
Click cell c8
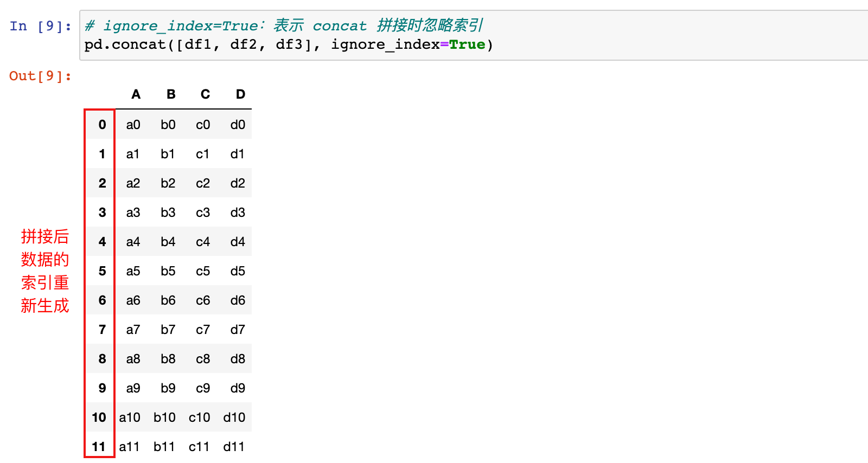coord(203,359)
